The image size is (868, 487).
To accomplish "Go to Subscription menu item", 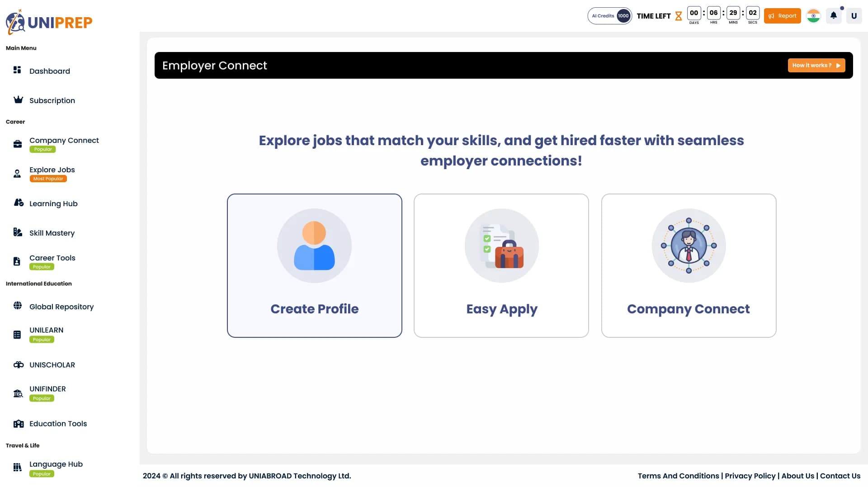I will tap(52, 100).
